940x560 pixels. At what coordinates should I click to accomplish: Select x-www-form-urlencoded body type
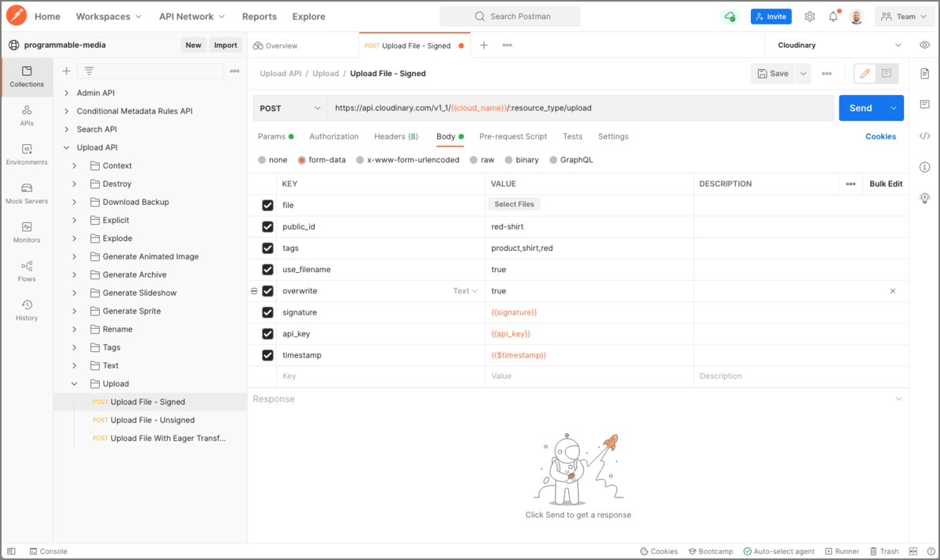point(359,160)
